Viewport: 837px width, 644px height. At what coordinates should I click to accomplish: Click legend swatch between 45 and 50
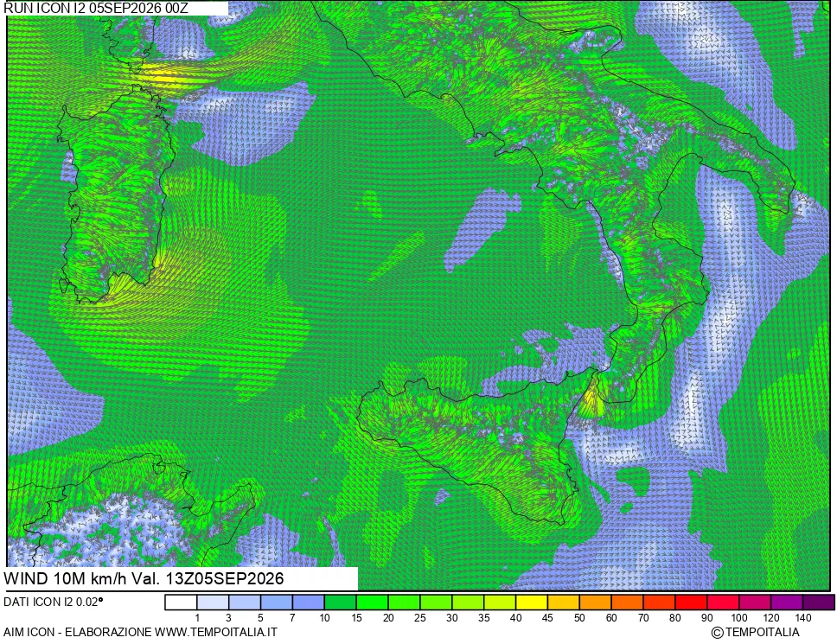click(x=564, y=603)
